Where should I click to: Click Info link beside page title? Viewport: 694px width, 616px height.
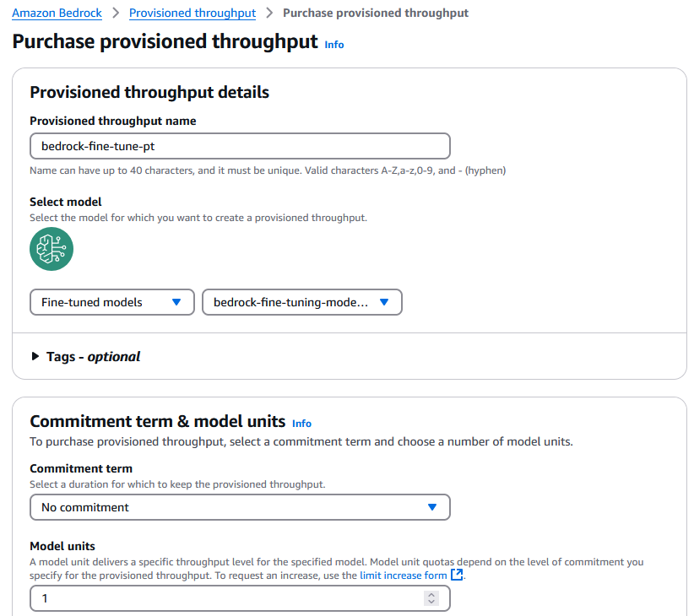(334, 45)
